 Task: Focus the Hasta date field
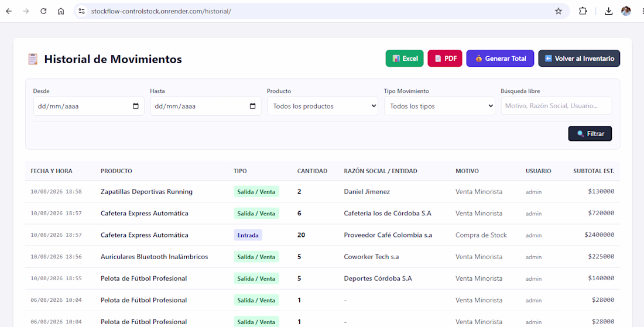tap(205, 106)
